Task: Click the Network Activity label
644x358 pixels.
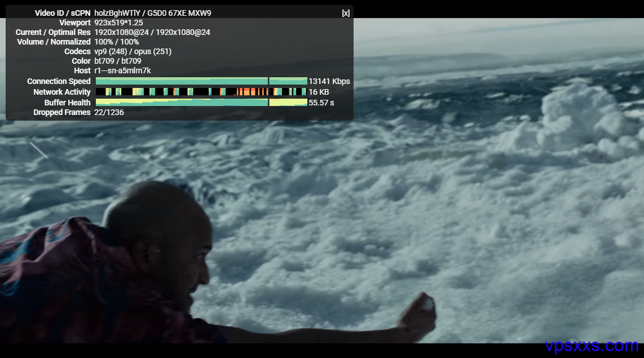Action: pyautogui.click(x=62, y=92)
